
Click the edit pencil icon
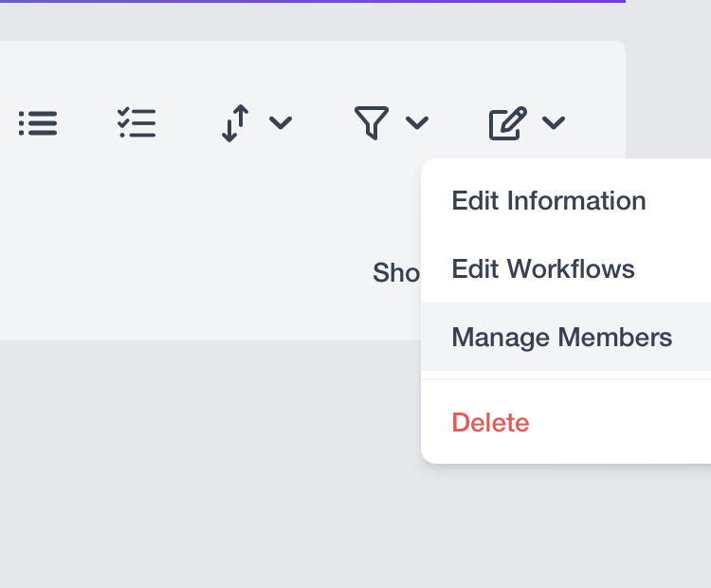(x=507, y=123)
